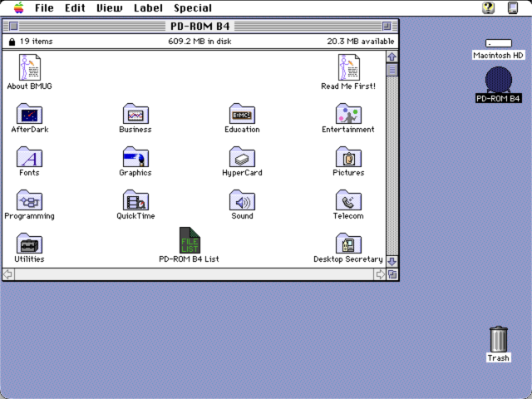Open the Edit menu
Screen dimensions: 532x399
(x=75, y=7)
